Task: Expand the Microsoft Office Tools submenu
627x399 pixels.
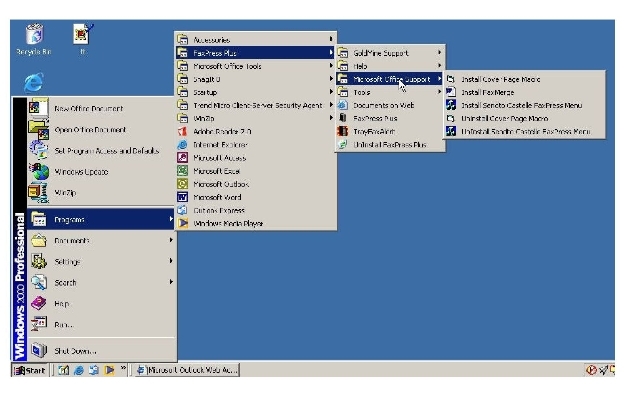Action: (x=256, y=66)
